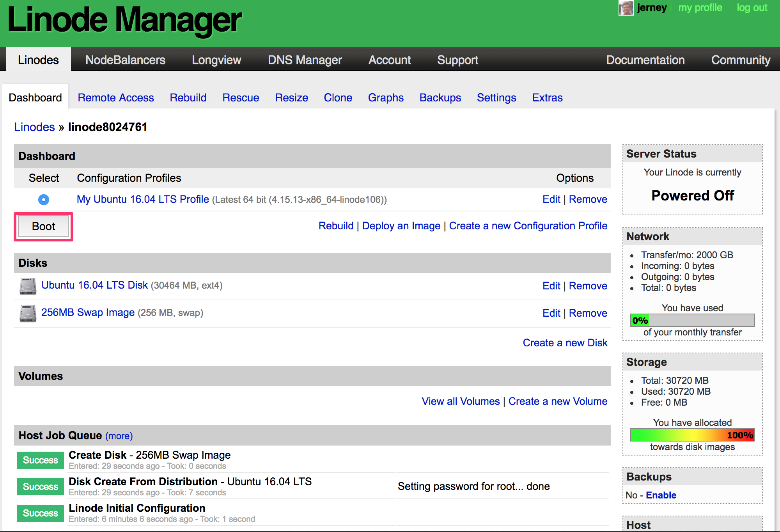Switch to the Account tab
Screen dimensions: 780x532
click(x=390, y=60)
